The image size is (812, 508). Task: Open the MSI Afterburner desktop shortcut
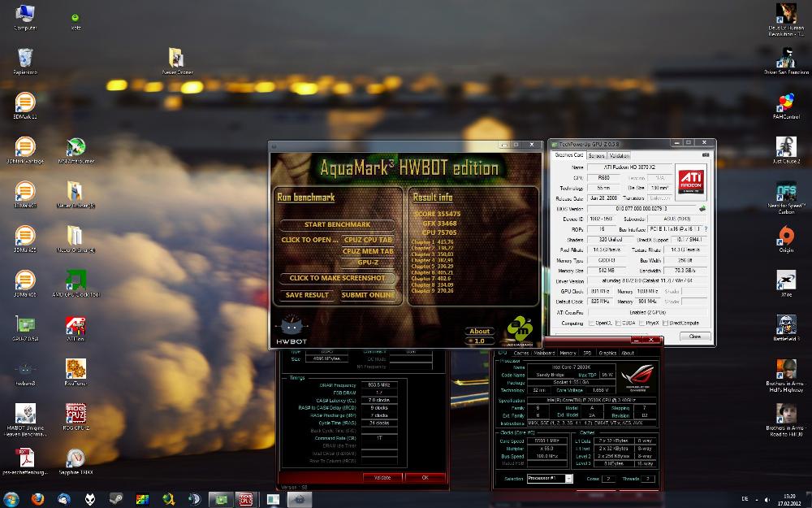tap(76, 150)
